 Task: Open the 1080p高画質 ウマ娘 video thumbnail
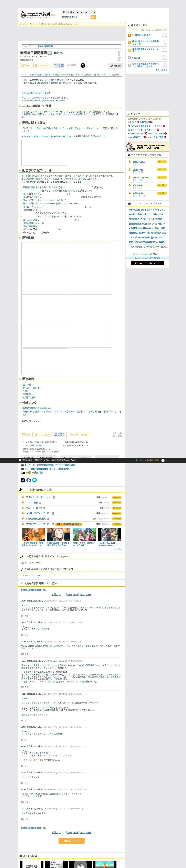click(59, 534)
